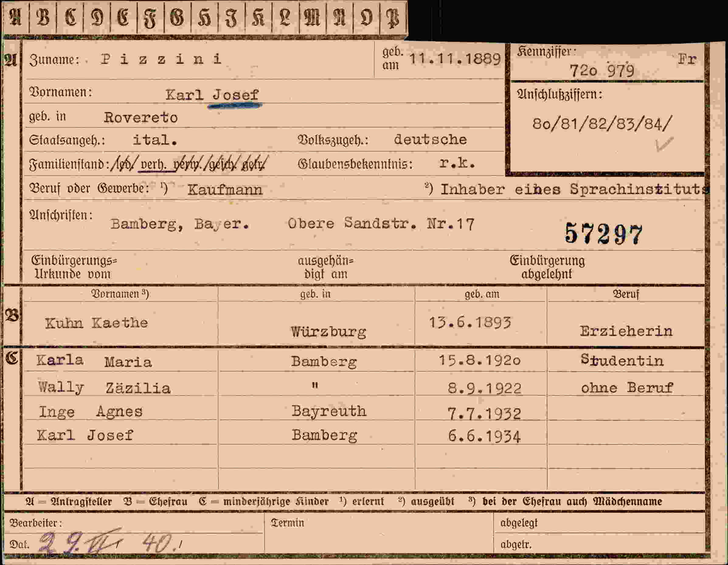Click the date "13.6.1893"
728x565 pixels.
[470, 323]
